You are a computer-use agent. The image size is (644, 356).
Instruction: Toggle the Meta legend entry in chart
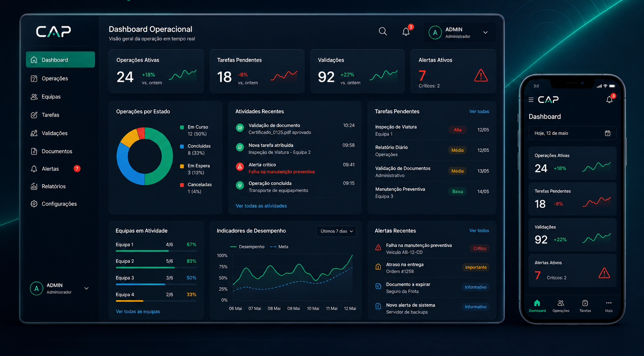[280, 247]
